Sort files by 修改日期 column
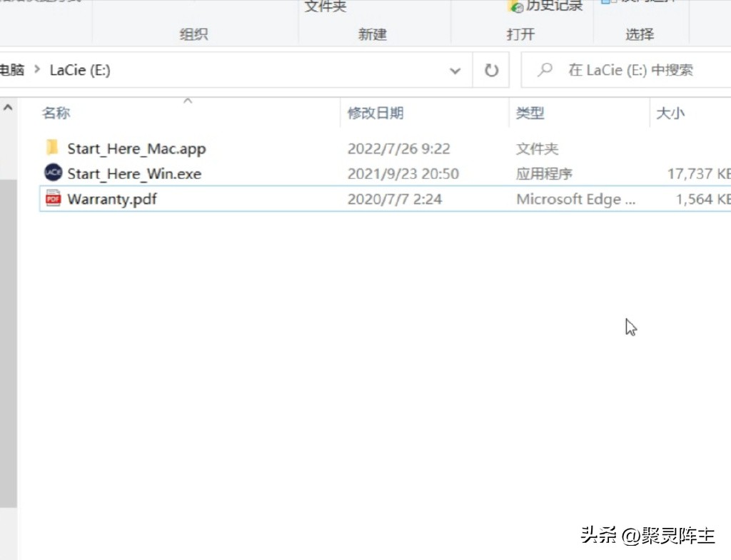 tap(375, 113)
